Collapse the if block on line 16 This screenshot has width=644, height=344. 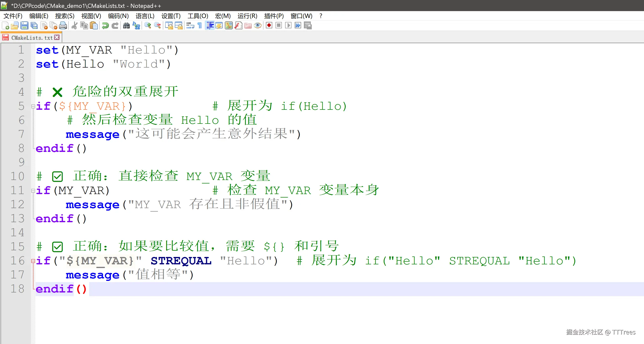[33, 261]
